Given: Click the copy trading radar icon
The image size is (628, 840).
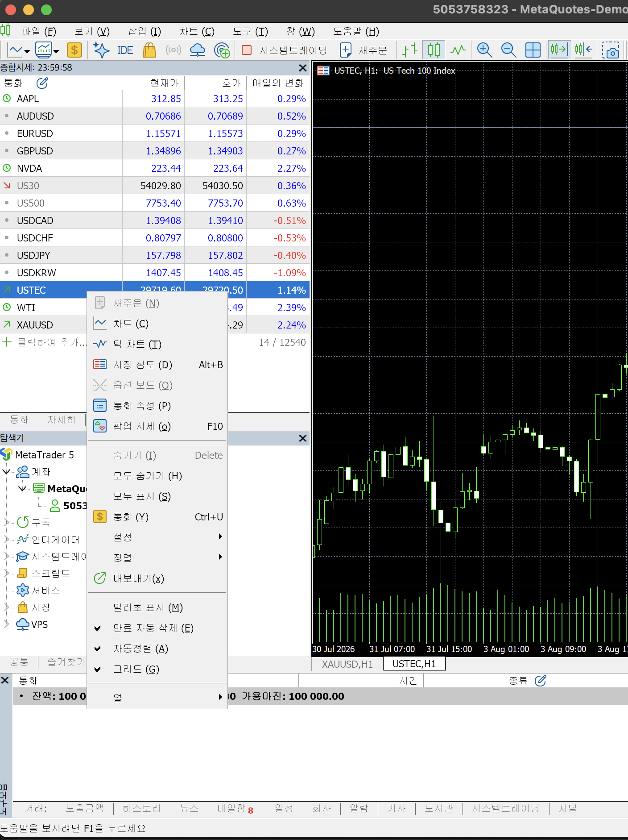Looking at the screenshot, I should (222, 50).
